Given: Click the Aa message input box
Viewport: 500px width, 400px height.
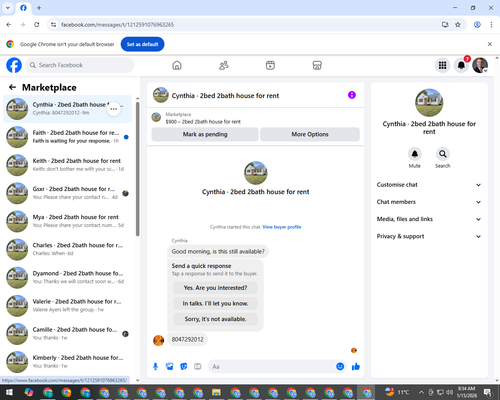Looking at the screenshot, I should tap(272, 367).
